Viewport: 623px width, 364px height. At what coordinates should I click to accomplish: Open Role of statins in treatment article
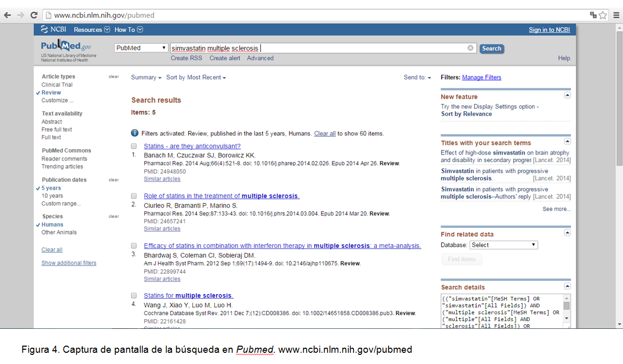click(222, 196)
